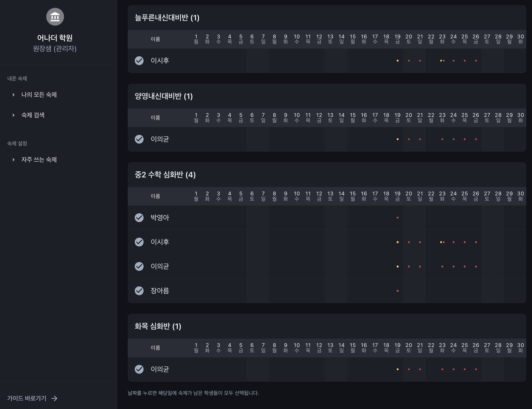Click student name 이의균 in 화목 심화반
The image size is (532, 409).
tap(160, 369)
